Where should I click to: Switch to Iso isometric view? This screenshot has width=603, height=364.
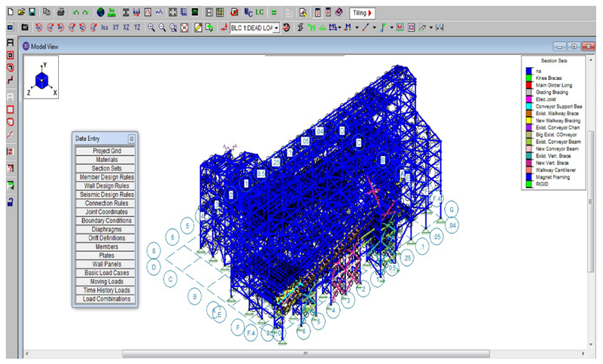(103, 28)
